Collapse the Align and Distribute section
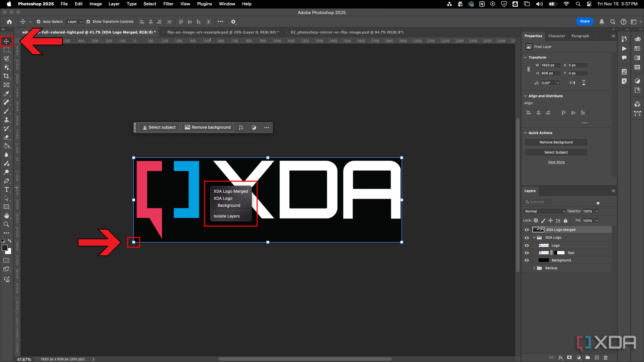The width and height of the screenshot is (644, 362). [x=525, y=96]
